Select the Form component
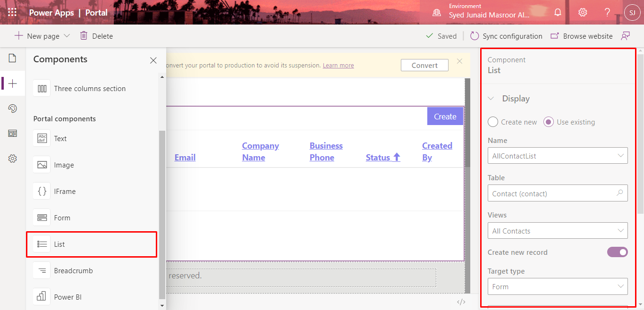The width and height of the screenshot is (644, 310). pos(62,218)
